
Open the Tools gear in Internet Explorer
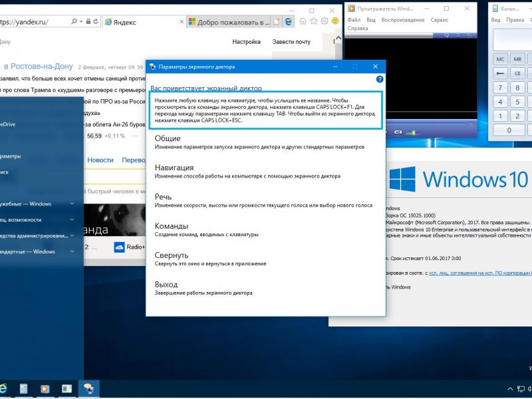pos(325,21)
